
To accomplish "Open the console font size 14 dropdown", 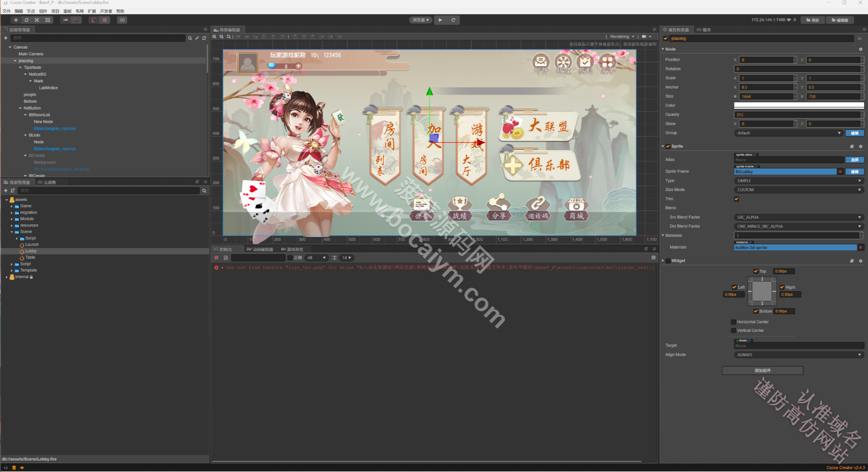I will coord(347,258).
